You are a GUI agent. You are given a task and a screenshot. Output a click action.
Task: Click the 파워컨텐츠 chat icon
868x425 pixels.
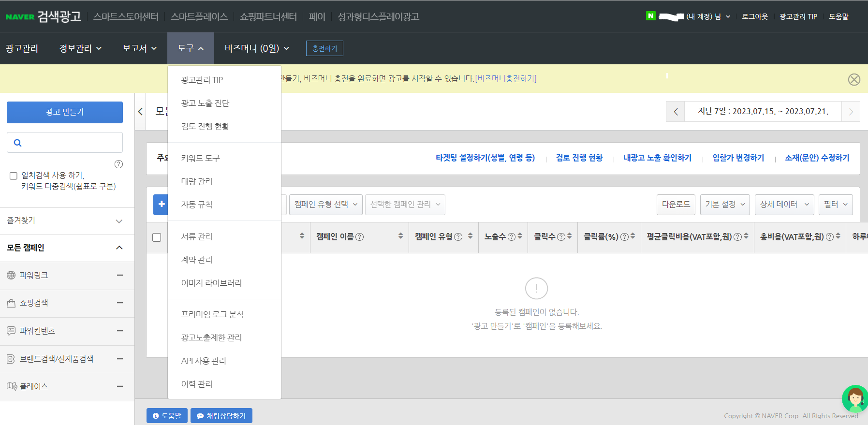tap(11, 331)
